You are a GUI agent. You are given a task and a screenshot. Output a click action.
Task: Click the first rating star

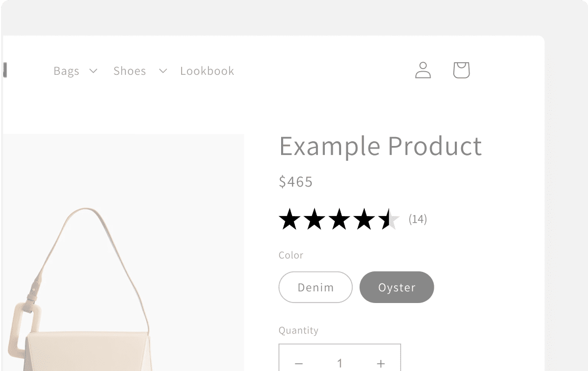coord(290,219)
